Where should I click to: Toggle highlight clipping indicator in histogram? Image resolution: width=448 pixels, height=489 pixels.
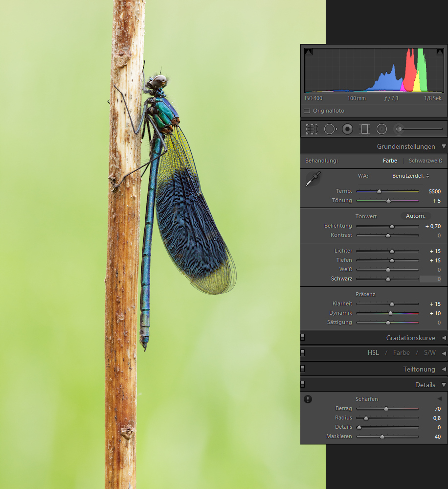pyautogui.click(x=440, y=52)
